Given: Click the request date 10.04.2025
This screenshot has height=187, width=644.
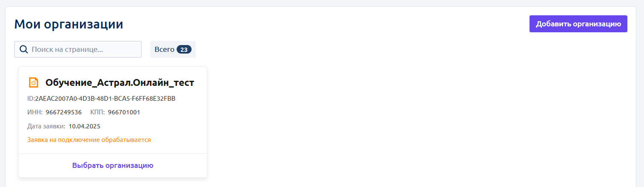Looking at the screenshot, I should click(x=84, y=126).
